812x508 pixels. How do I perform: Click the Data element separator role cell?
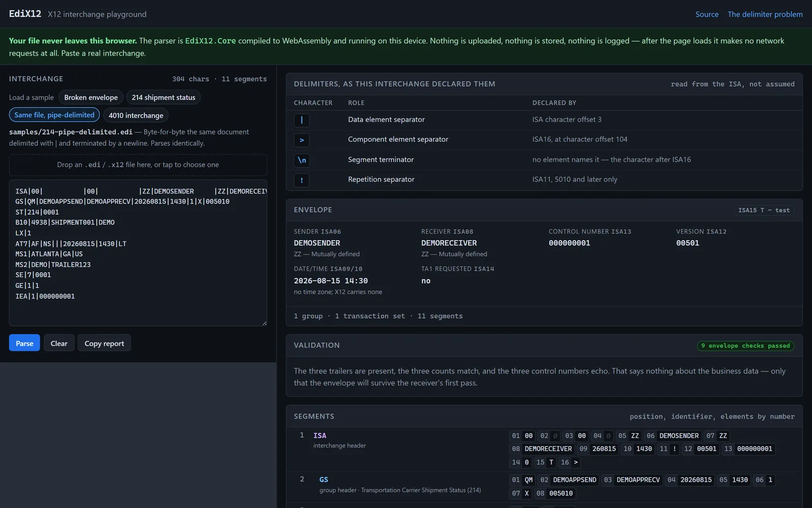point(386,119)
